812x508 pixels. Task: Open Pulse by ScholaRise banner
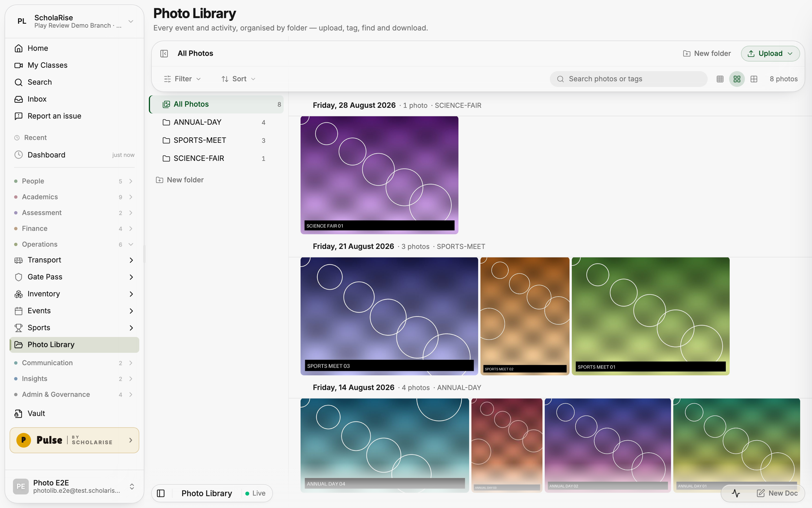click(x=74, y=440)
